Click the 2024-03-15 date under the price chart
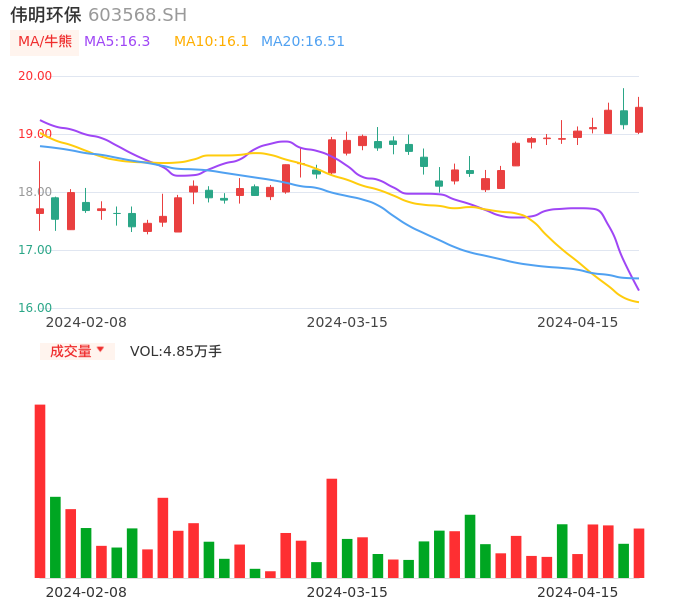Screen dimensions: 686x606 (346, 322)
